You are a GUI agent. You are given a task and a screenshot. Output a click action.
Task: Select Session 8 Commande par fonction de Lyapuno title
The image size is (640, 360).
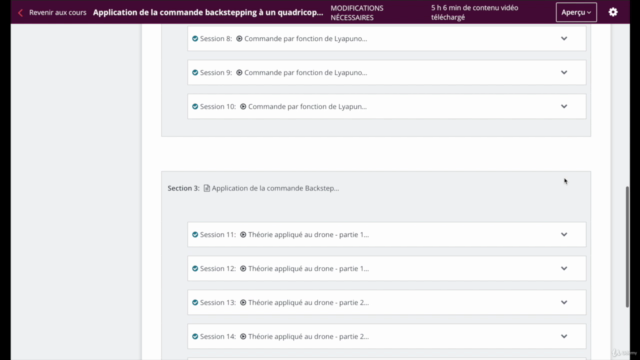point(306,39)
